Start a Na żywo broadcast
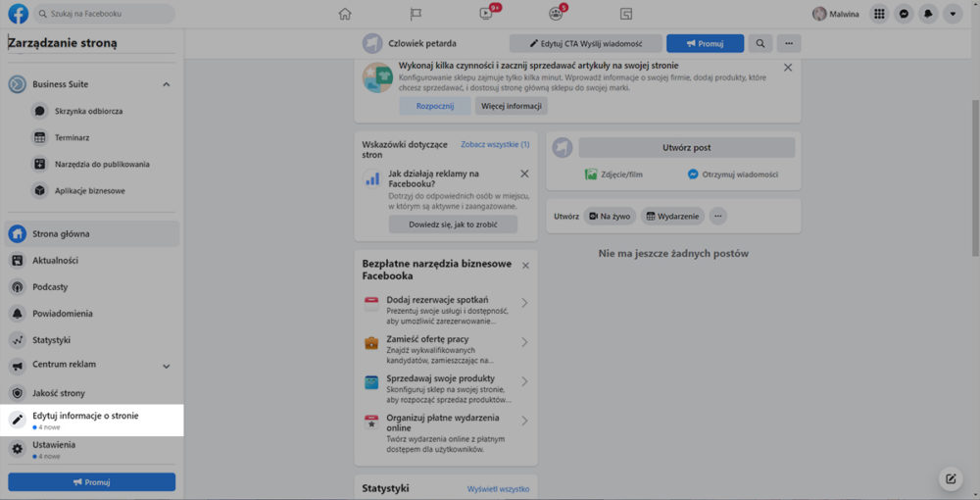 click(x=610, y=217)
